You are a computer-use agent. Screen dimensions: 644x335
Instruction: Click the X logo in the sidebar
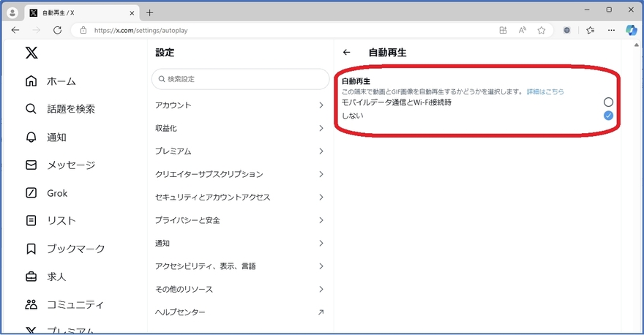click(31, 53)
